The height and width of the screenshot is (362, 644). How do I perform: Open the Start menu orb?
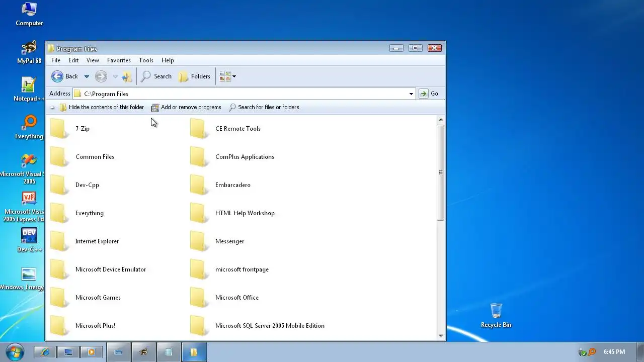coord(15,352)
